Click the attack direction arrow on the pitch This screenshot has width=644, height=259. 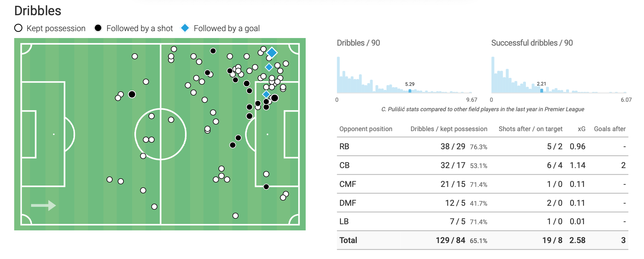[43, 205]
